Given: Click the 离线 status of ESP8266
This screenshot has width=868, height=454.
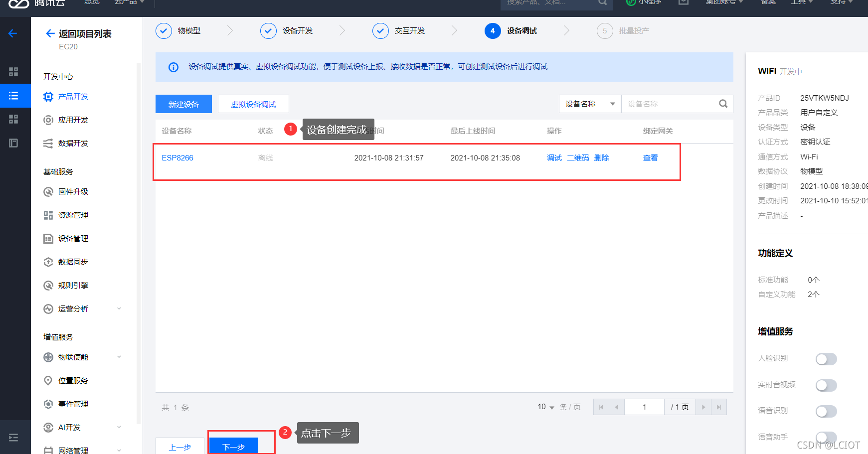Looking at the screenshot, I should pyautogui.click(x=266, y=158).
